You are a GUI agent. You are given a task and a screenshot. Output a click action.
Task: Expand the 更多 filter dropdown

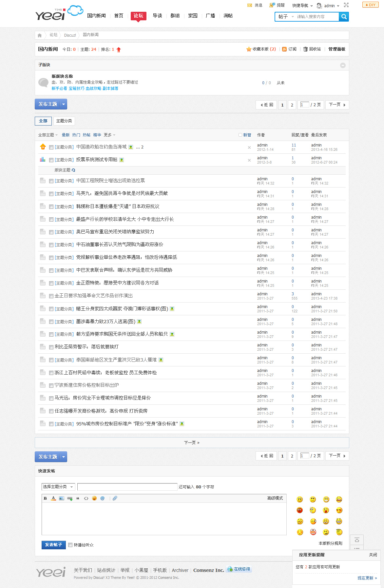click(x=109, y=135)
